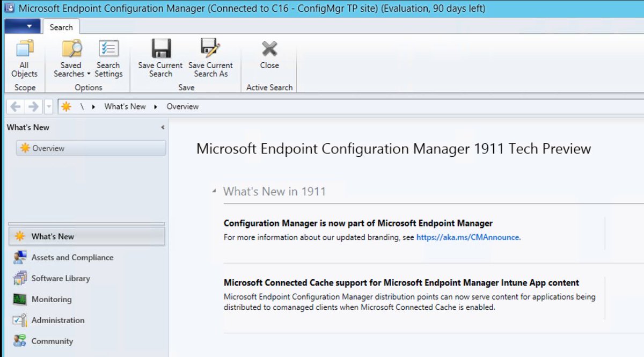Click What's New in the breadcrumb bar

pos(125,106)
